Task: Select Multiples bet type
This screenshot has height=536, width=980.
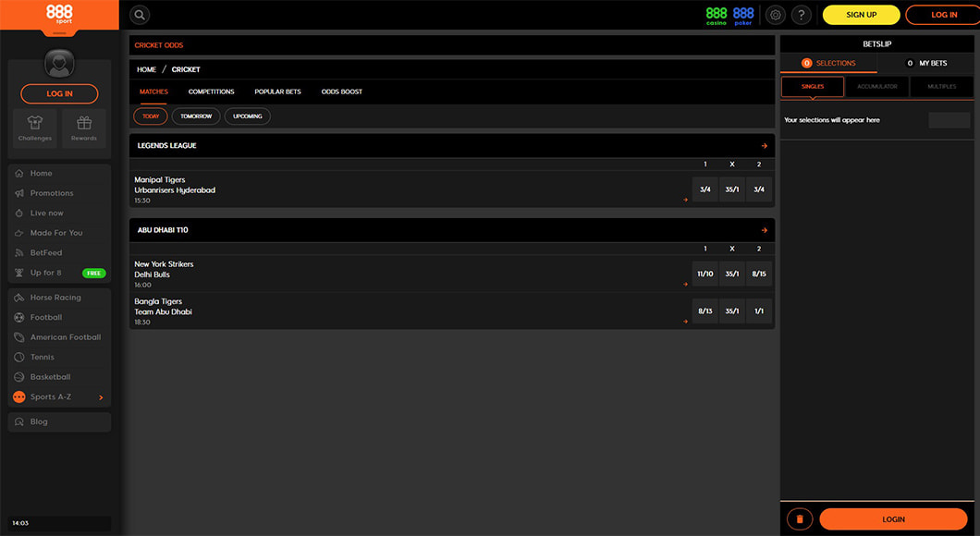Action: pyautogui.click(x=942, y=87)
